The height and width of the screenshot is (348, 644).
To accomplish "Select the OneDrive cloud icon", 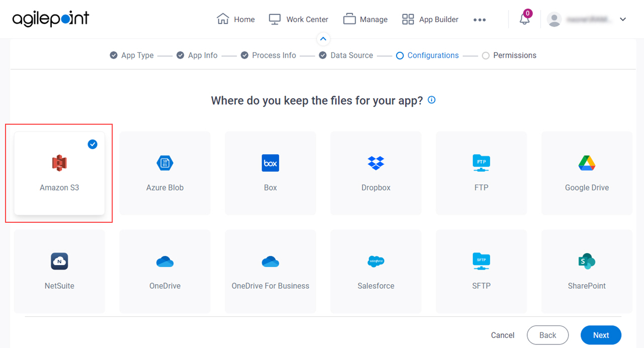I will point(165,262).
